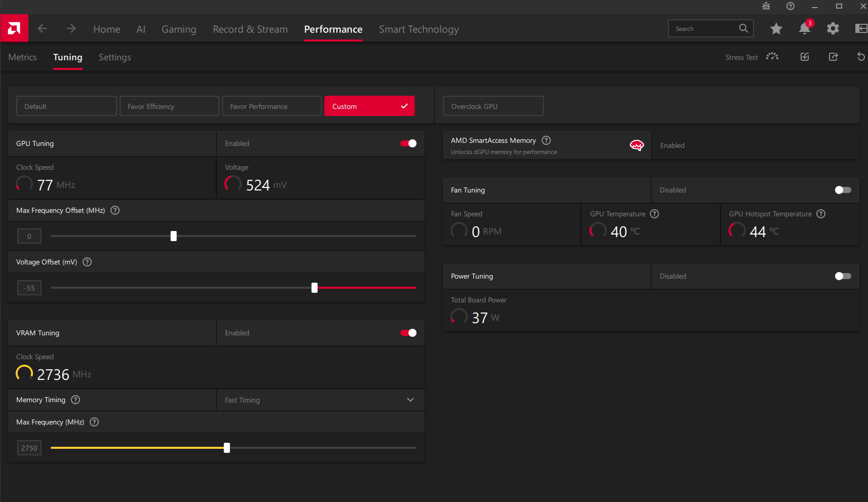The width and height of the screenshot is (868, 502).
Task: Switch to the Metrics tab
Action: tap(22, 57)
